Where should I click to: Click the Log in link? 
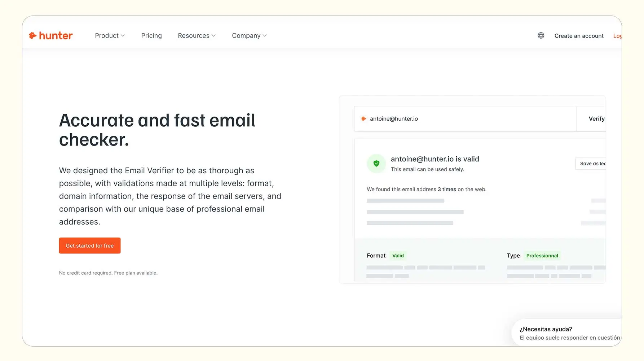pyautogui.click(x=617, y=36)
